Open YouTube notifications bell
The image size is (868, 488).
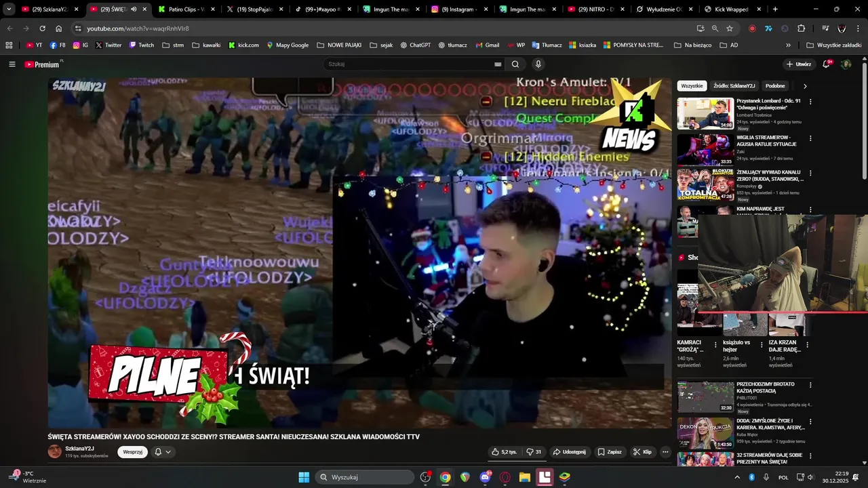pyautogui.click(x=827, y=64)
